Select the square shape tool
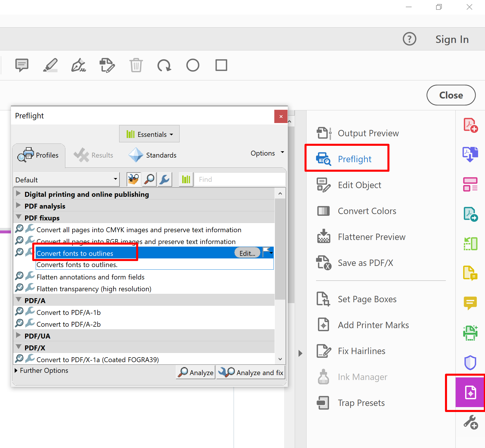The image size is (485, 448). [x=221, y=65]
